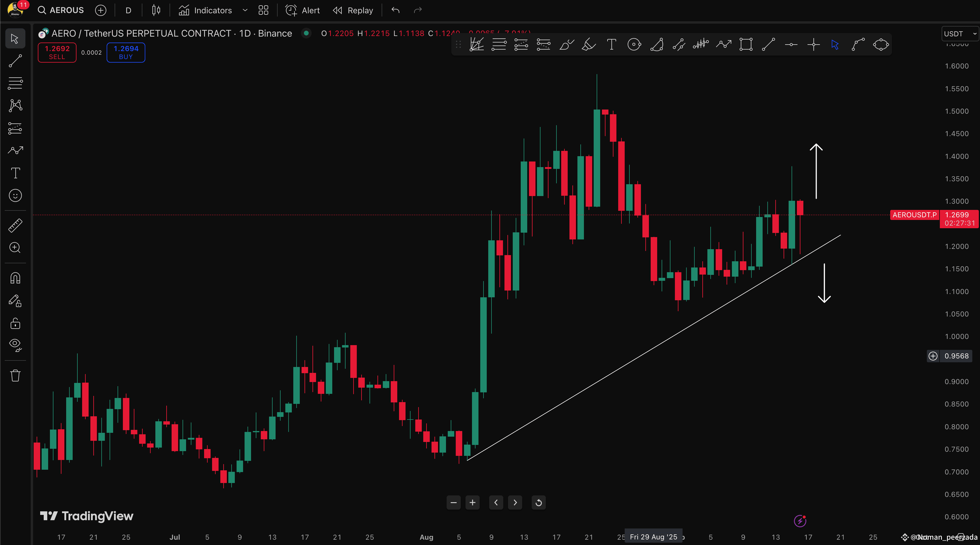Move chart left with arrow button
Screen dimensions: 980x545
click(496, 502)
